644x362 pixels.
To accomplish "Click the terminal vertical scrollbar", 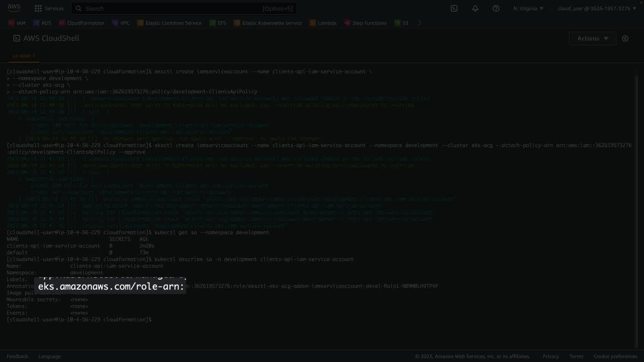I will [x=636, y=211].
